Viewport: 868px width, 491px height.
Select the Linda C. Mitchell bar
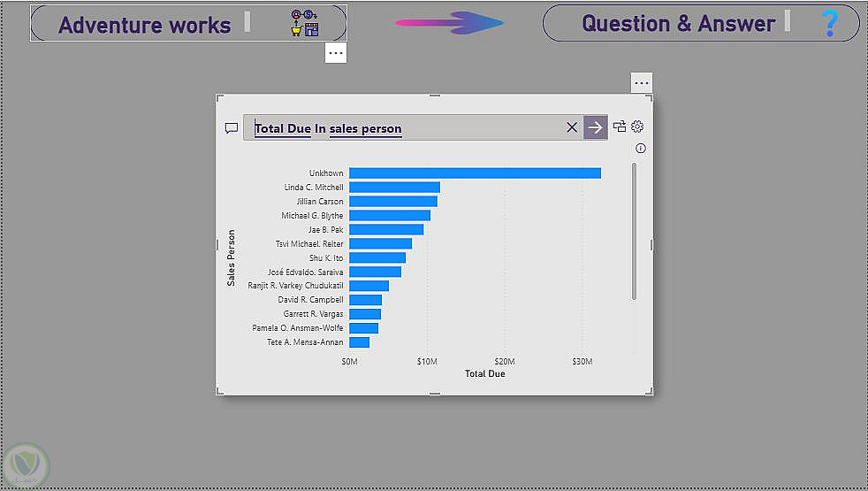394,188
